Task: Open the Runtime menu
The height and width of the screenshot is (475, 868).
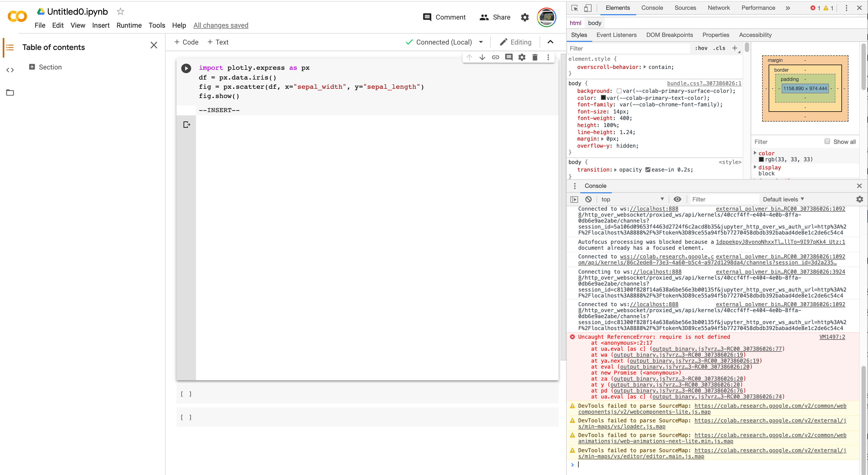Action: (129, 25)
